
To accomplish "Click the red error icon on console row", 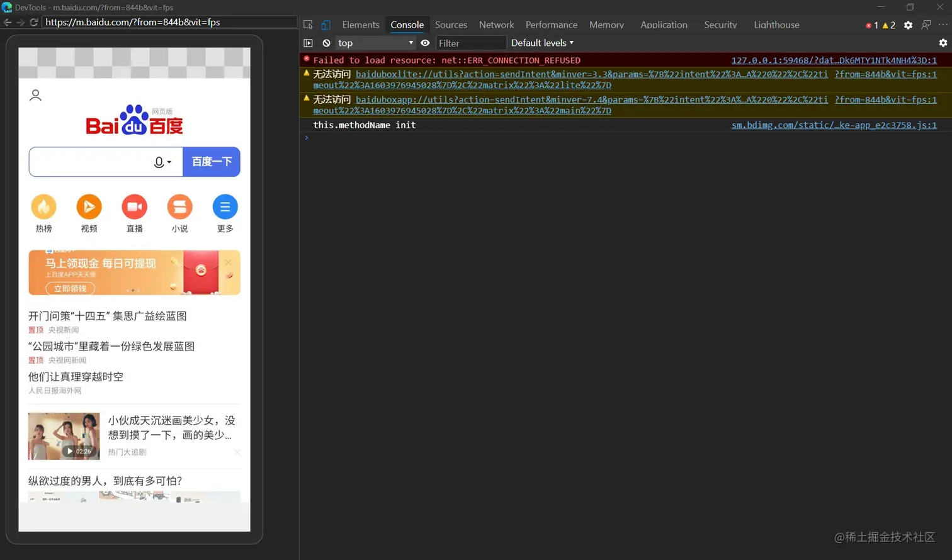I will 307,59.
